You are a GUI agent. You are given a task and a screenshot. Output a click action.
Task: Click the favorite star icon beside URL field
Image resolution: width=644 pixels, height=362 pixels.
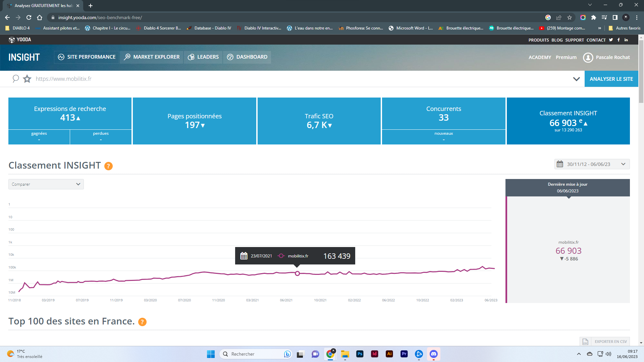point(27,79)
